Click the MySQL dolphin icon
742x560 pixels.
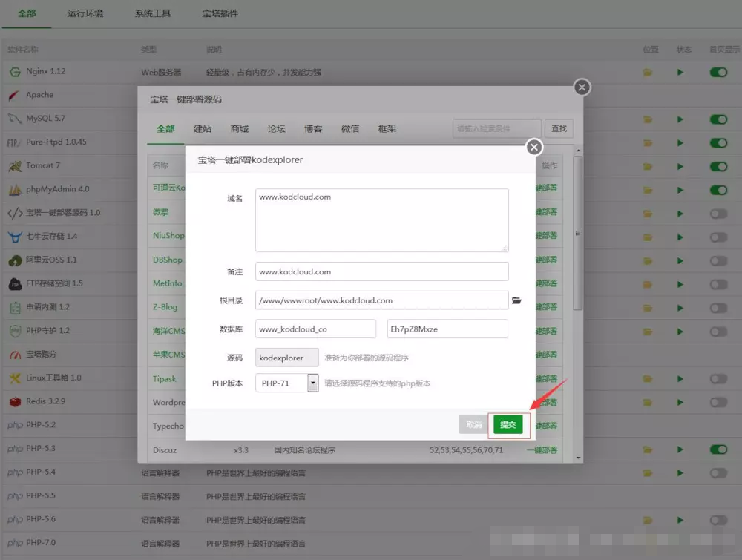(x=15, y=119)
